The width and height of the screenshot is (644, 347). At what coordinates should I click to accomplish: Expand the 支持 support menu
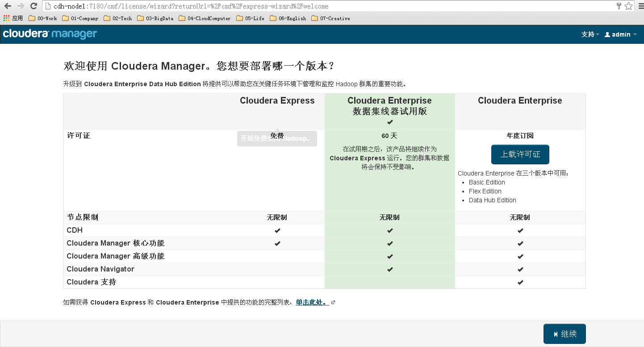coord(590,34)
